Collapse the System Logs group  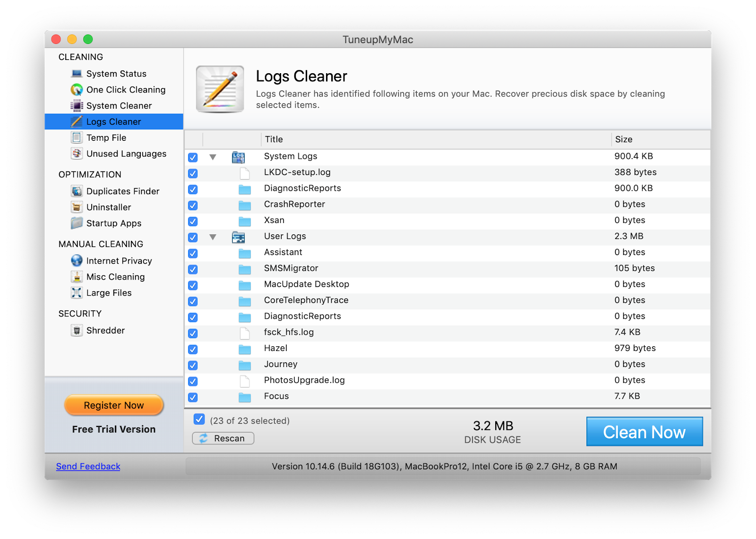click(213, 157)
